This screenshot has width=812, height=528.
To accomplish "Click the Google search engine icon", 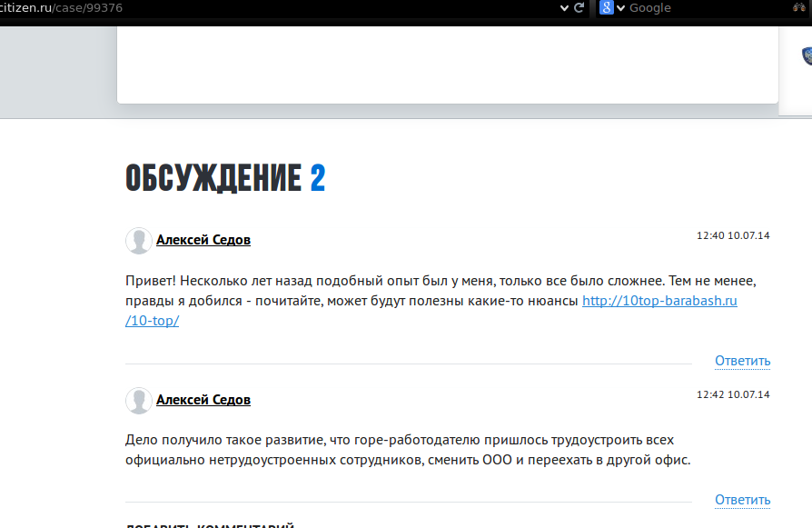I will pos(606,8).
